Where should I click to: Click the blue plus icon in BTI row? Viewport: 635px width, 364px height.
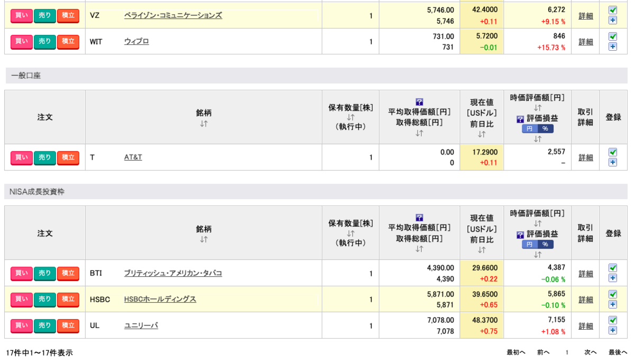click(x=613, y=278)
